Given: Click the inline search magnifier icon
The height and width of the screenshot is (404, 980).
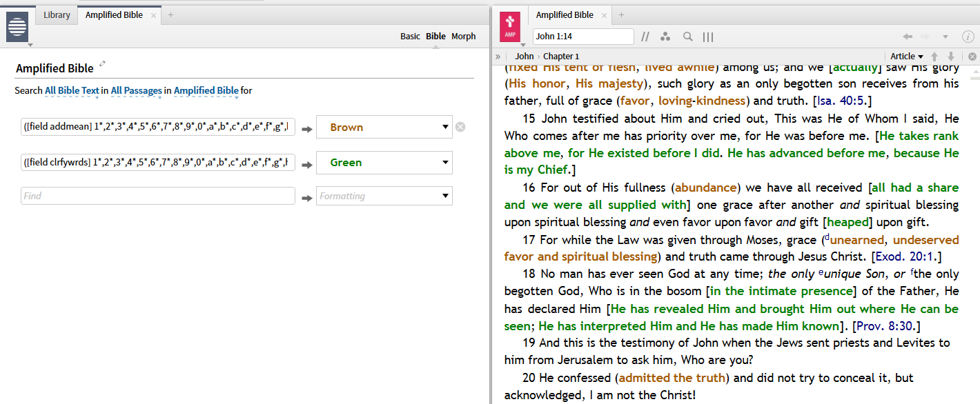Looking at the screenshot, I should 688,37.
